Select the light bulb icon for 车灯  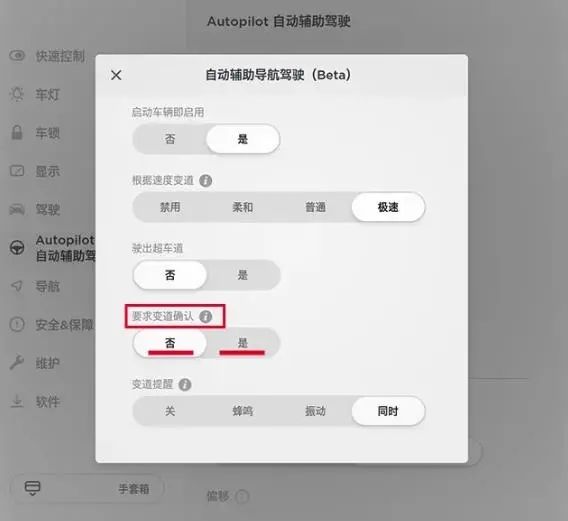pos(17,94)
